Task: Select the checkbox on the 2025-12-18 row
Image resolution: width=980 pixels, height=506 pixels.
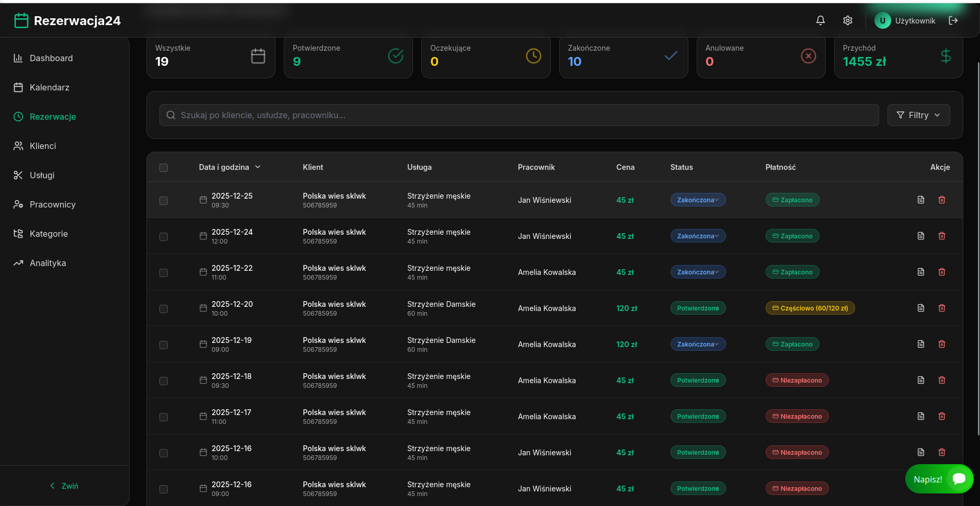Action: [x=164, y=381]
